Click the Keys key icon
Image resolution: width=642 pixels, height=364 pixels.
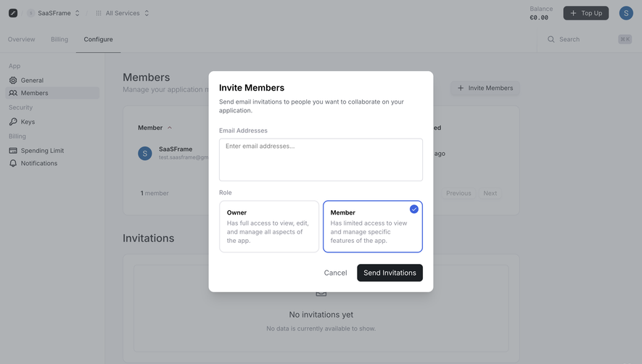(13, 122)
